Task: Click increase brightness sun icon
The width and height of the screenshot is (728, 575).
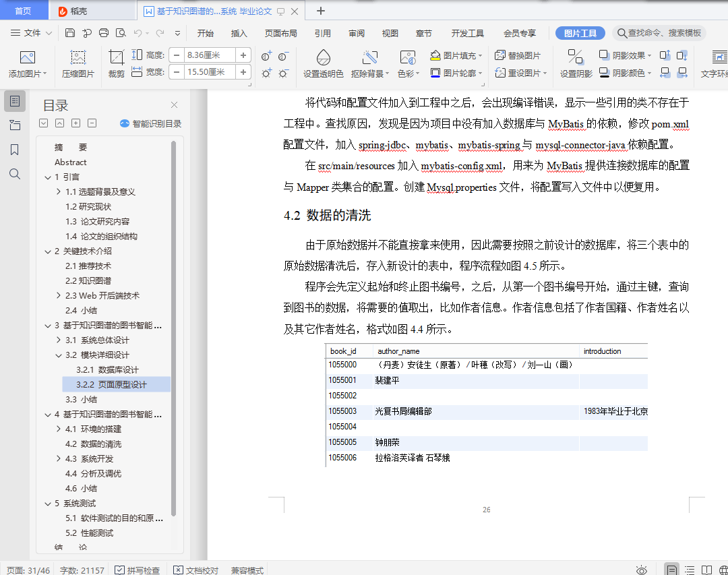Action: [x=266, y=73]
